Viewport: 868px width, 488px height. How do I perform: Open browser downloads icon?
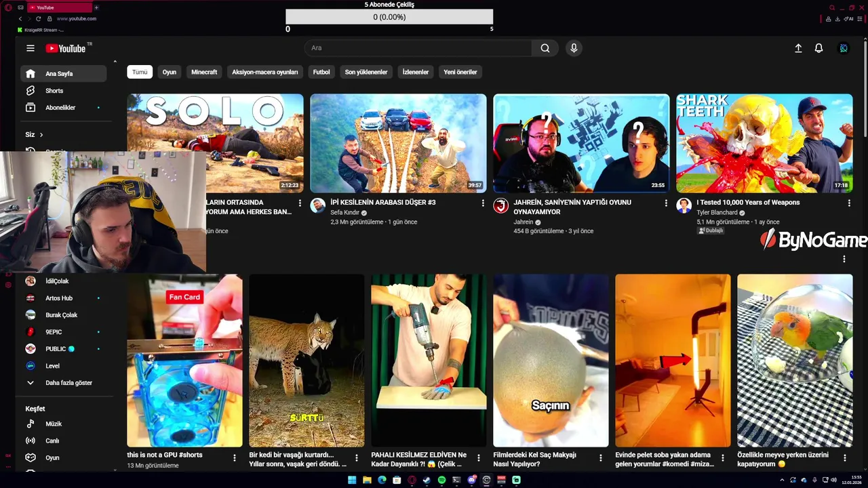pyautogui.click(x=838, y=19)
